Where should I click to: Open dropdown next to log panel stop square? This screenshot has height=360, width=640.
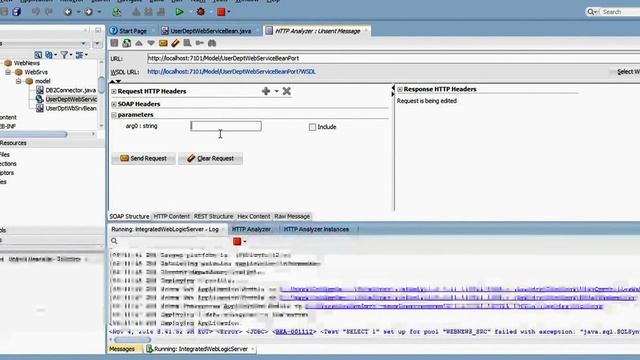(244, 242)
